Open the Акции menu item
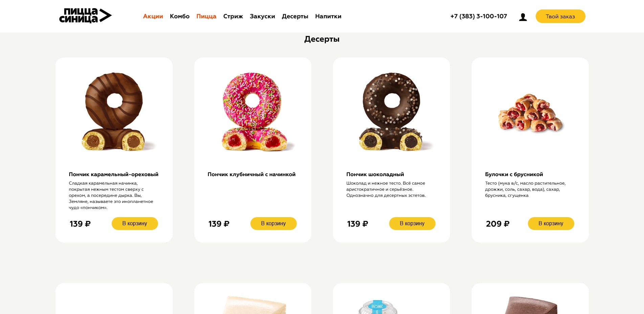 153,16
